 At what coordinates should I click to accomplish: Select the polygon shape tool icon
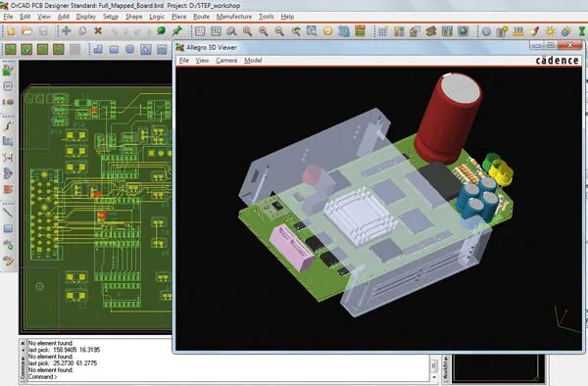click(98, 49)
